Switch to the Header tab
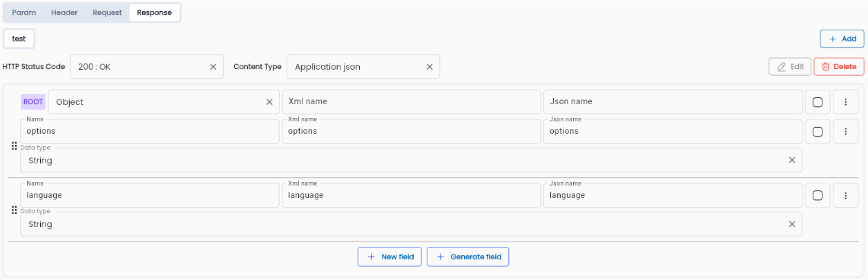This screenshot has width=868, height=280. 64,12
